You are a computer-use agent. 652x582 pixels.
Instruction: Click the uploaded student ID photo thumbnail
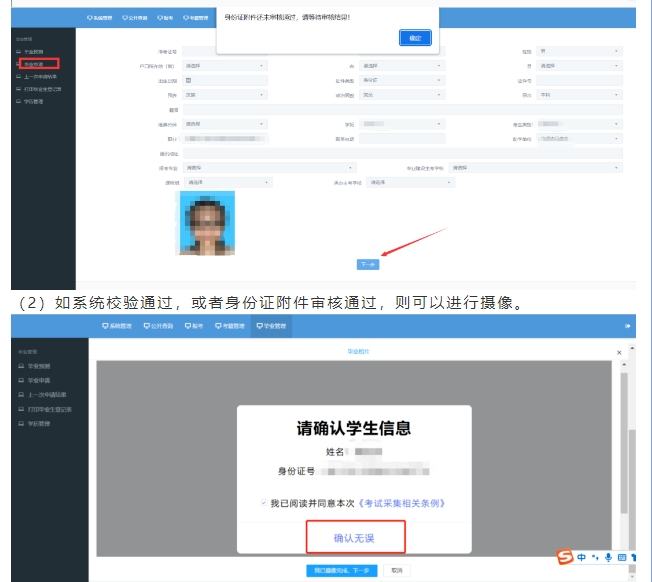coord(207,223)
